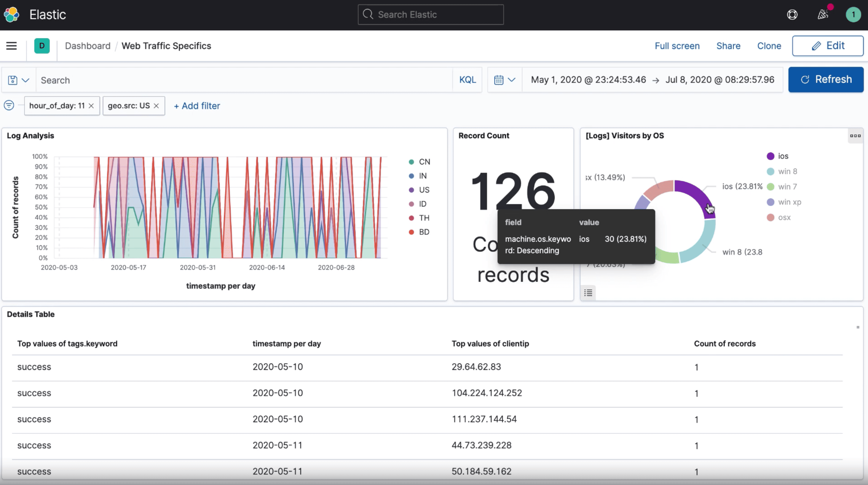
Task: Open the end date Jul 8, 2020
Action: [720, 80]
